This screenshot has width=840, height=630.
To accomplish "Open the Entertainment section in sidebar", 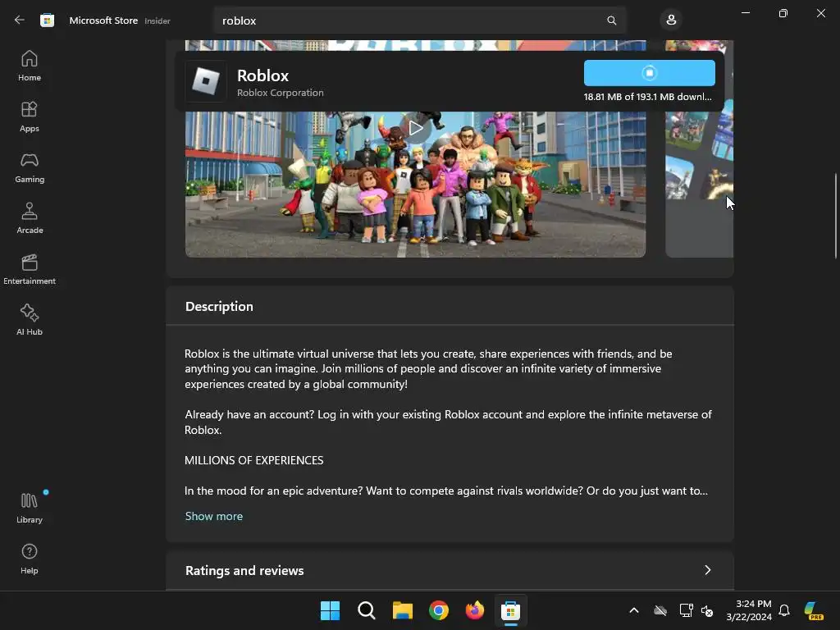I will (30, 269).
